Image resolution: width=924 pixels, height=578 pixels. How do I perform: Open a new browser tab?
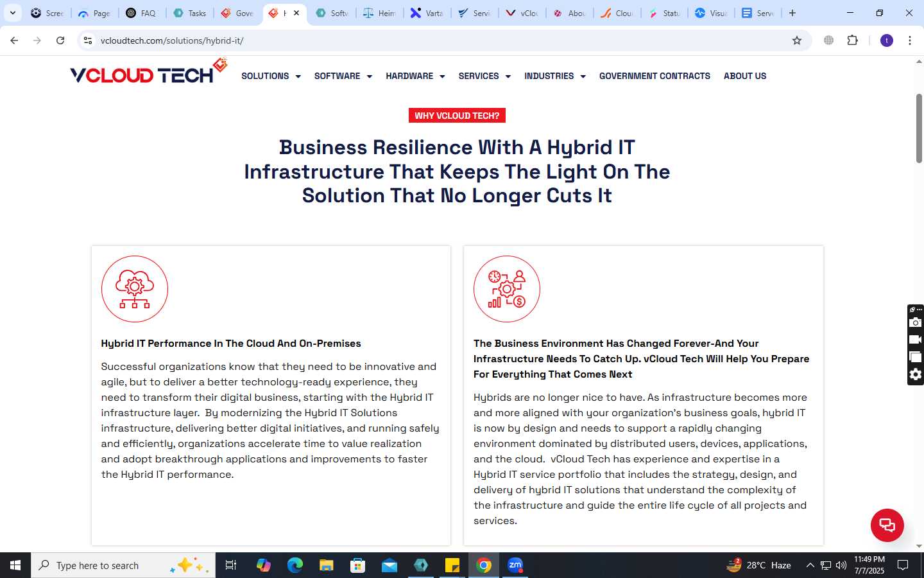[x=792, y=13]
